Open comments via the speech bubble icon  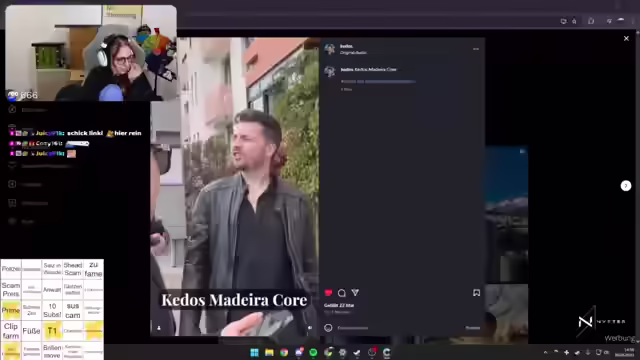point(342,293)
